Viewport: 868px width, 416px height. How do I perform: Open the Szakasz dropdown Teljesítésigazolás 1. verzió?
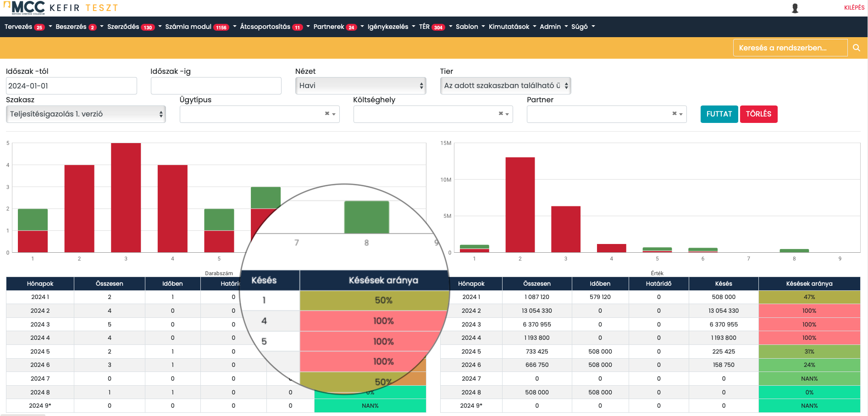86,114
